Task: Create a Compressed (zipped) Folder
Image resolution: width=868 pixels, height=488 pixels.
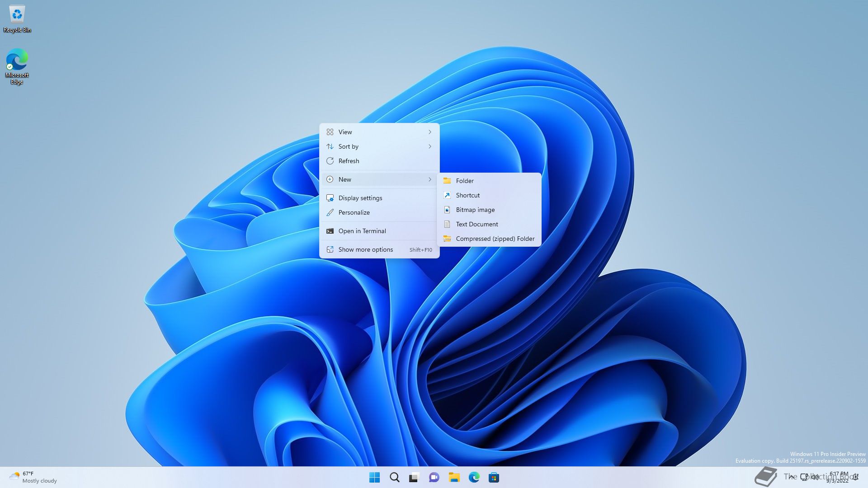Action: pos(489,239)
